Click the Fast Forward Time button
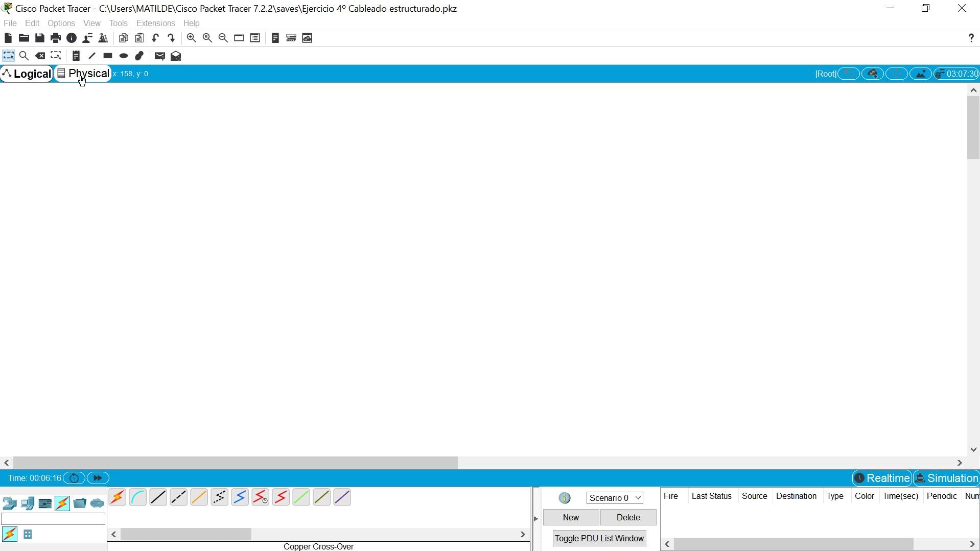This screenshot has height=551, width=980. pos(99,478)
